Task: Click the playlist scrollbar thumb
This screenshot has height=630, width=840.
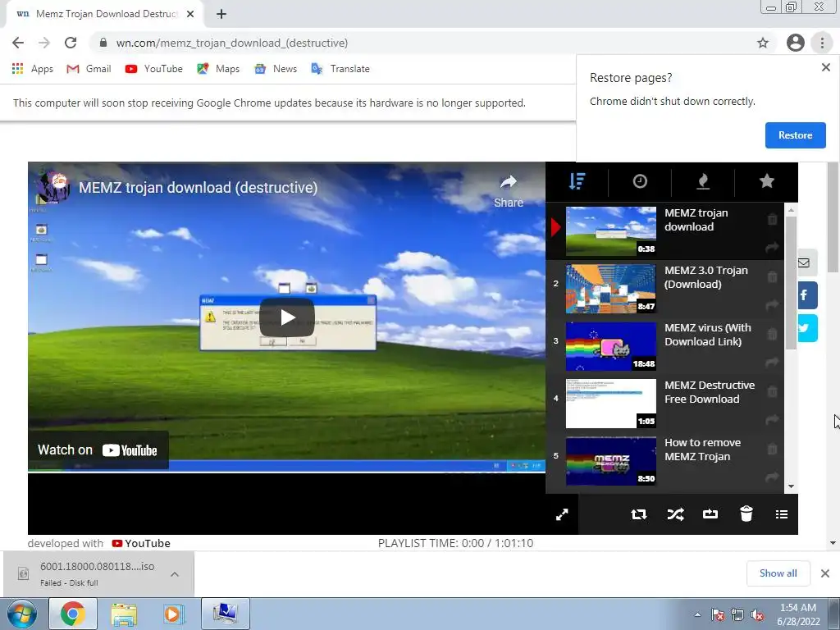Action: (x=792, y=283)
